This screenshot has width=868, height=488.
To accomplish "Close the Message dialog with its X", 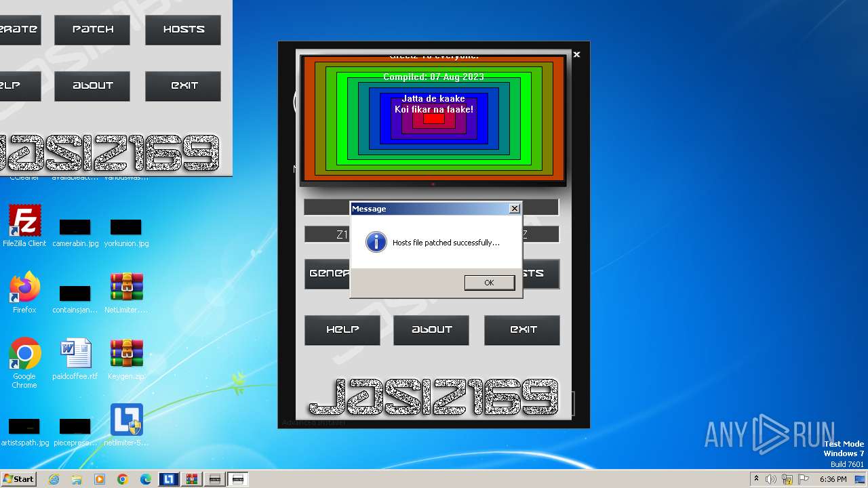I will click(515, 209).
